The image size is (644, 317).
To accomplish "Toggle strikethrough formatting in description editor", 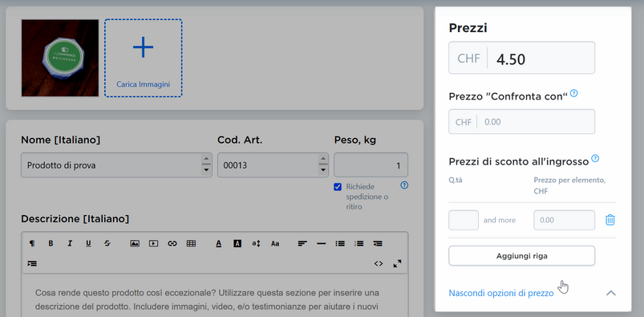I will [x=107, y=243].
